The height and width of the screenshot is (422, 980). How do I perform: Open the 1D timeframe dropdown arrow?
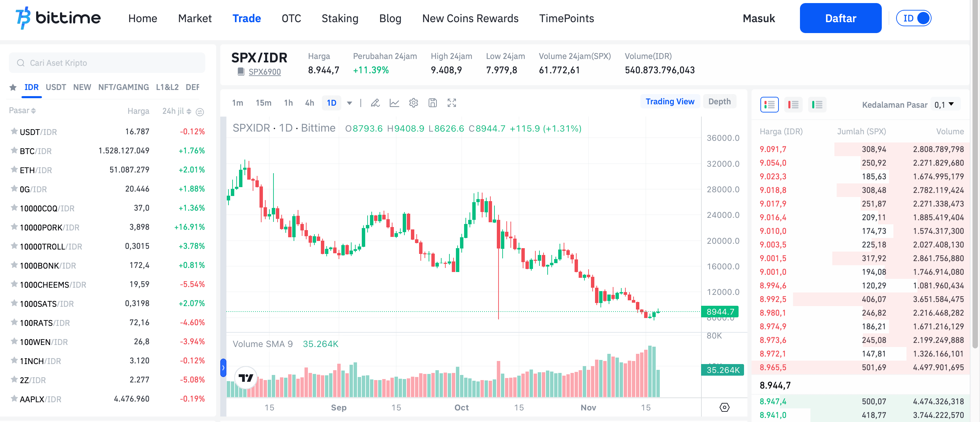pyautogui.click(x=349, y=103)
